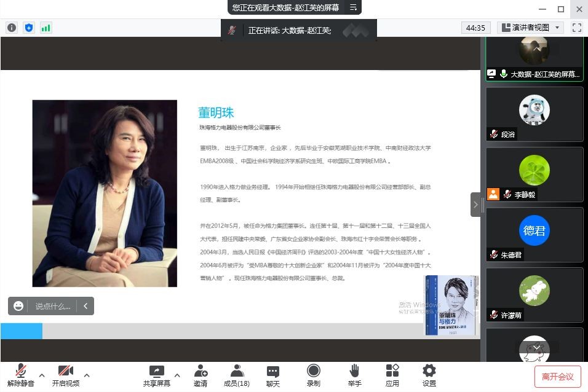Expand video options arrow beside camera
The height and width of the screenshot is (392, 588).
click(x=87, y=375)
